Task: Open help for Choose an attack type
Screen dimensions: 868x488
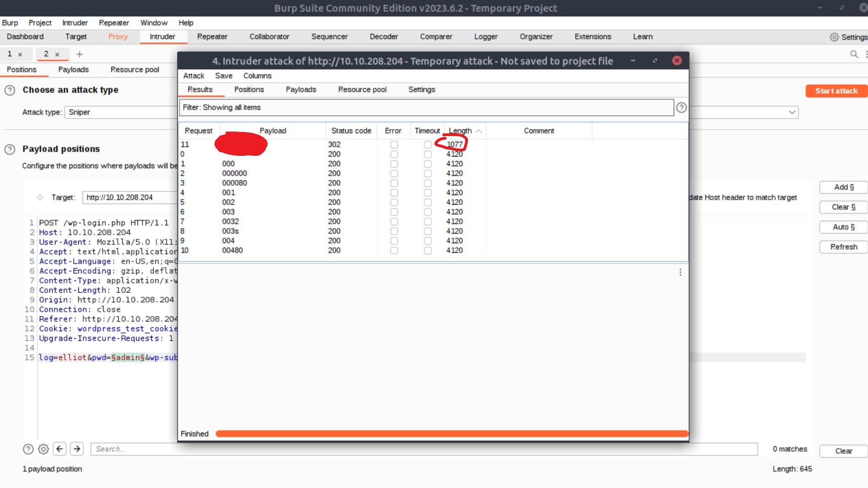Action: click(x=10, y=90)
